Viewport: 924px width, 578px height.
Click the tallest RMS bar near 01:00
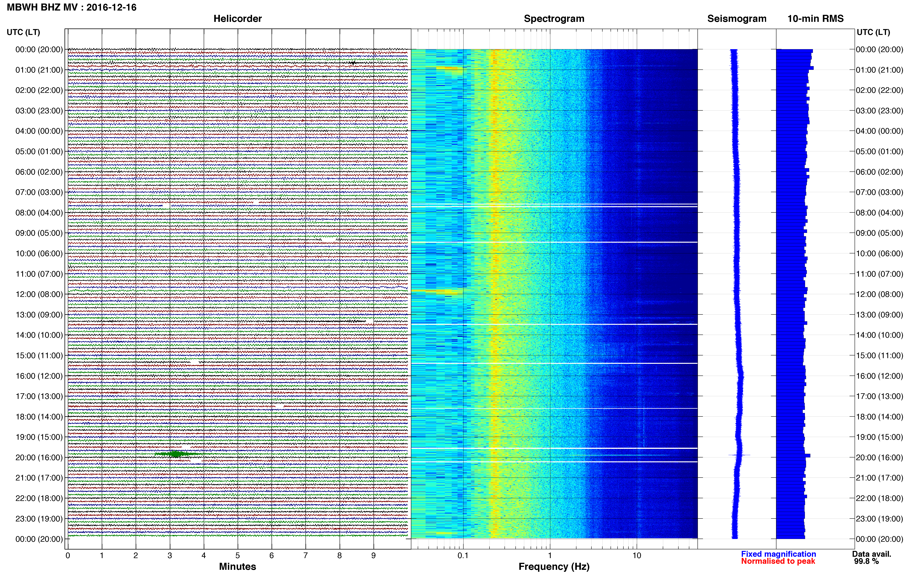795,68
